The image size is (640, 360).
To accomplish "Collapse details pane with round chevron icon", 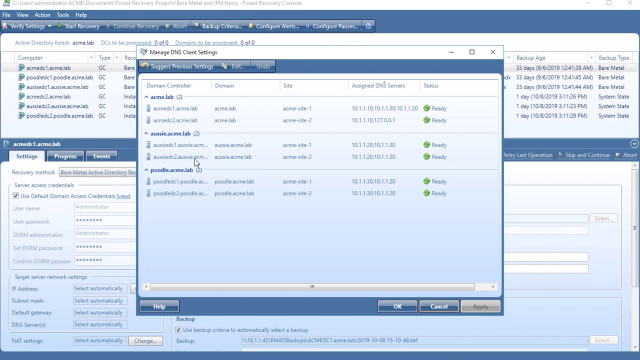I will pyautogui.click(x=634, y=144).
